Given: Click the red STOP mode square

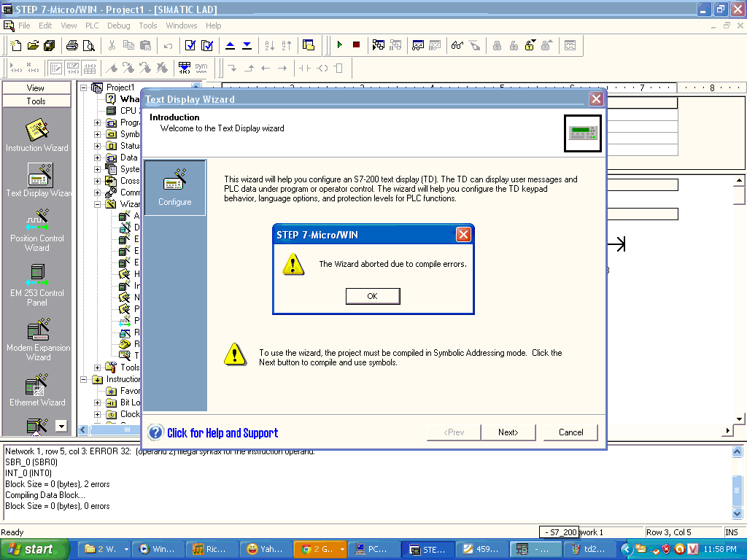Looking at the screenshot, I should [x=356, y=44].
